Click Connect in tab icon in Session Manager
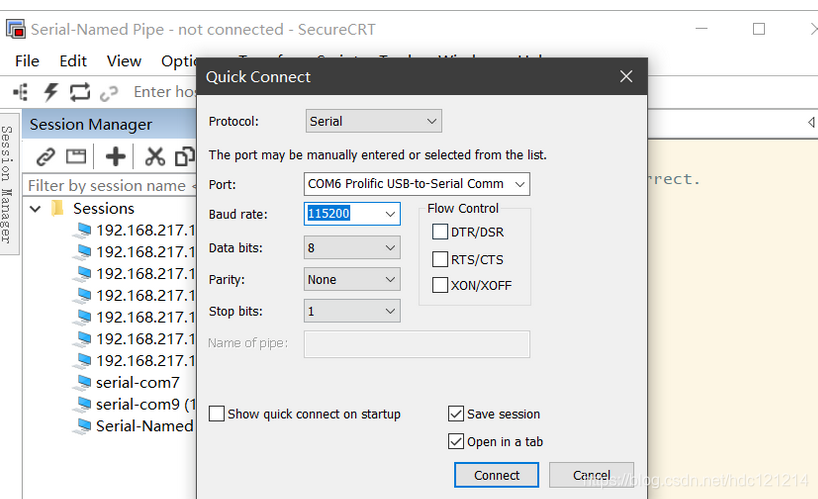818x499 pixels. tap(76, 156)
